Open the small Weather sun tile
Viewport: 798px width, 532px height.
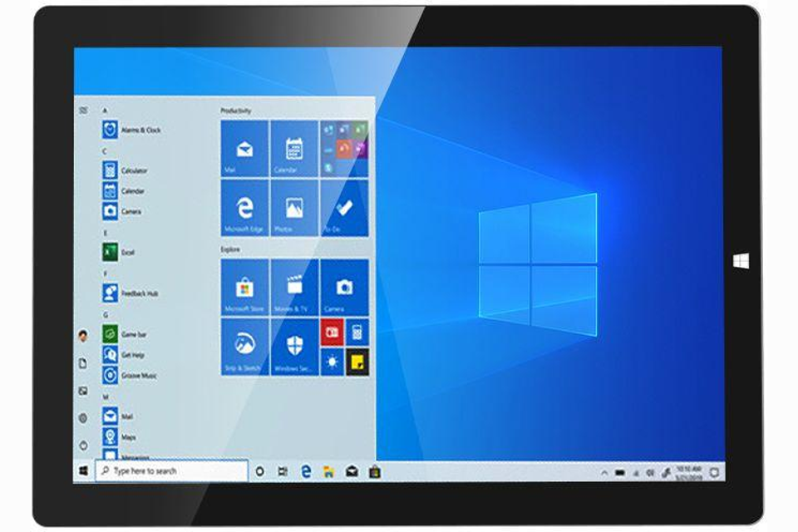pyautogui.click(x=332, y=362)
